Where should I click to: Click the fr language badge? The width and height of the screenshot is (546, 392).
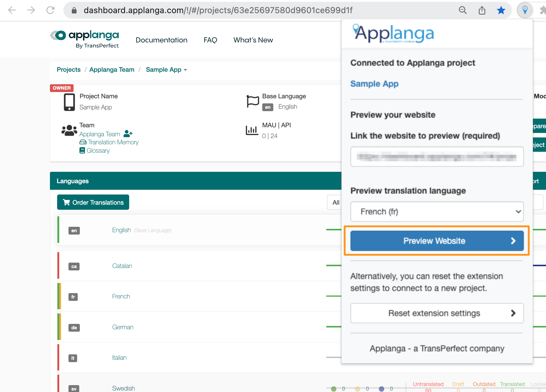tap(73, 297)
